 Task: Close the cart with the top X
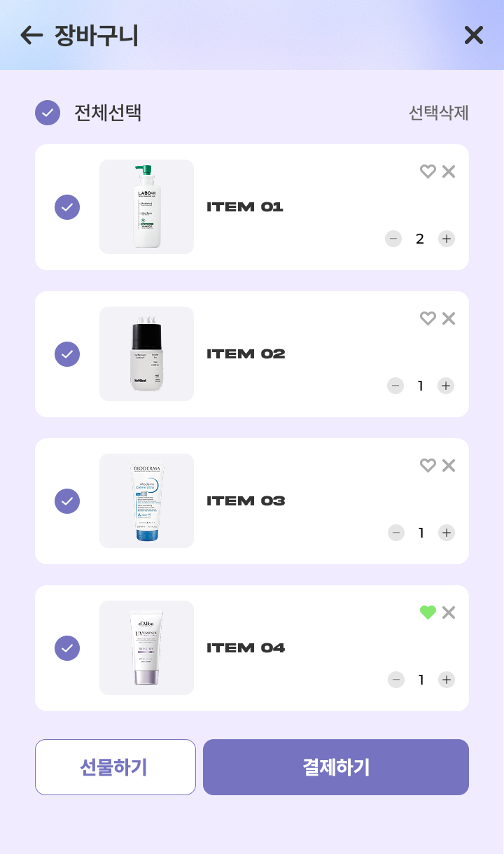474,35
